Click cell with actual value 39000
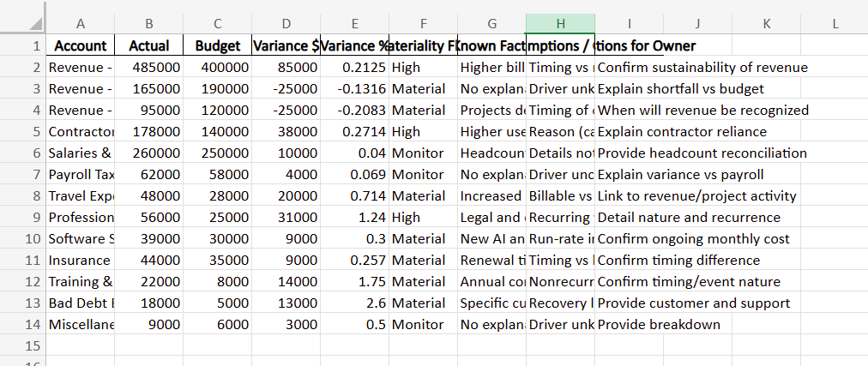868x366 pixels. point(149,239)
